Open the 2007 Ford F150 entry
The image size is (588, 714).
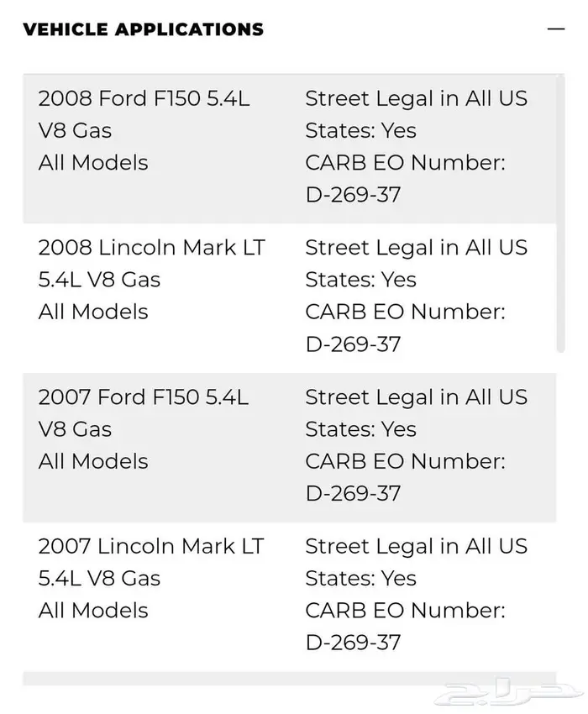[x=144, y=428]
